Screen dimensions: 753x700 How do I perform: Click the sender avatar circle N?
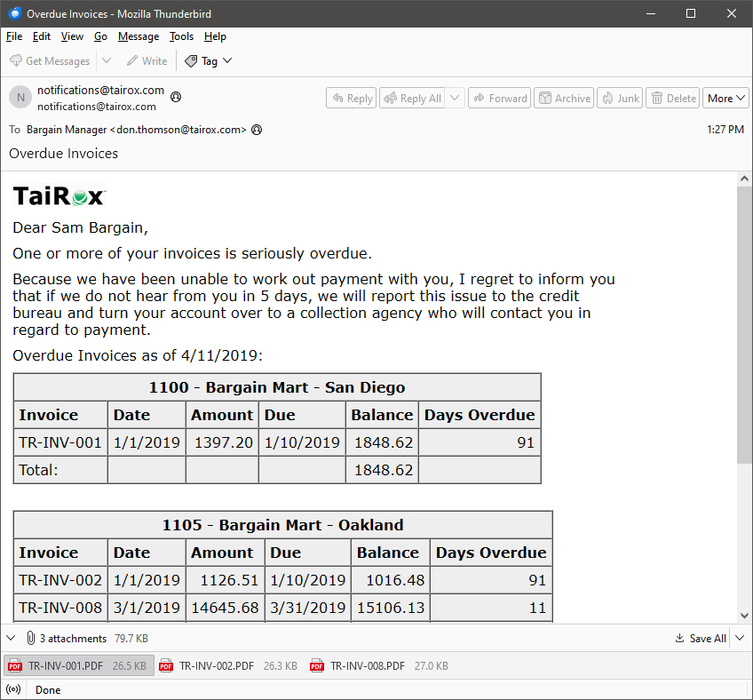(x=20, y=98)
